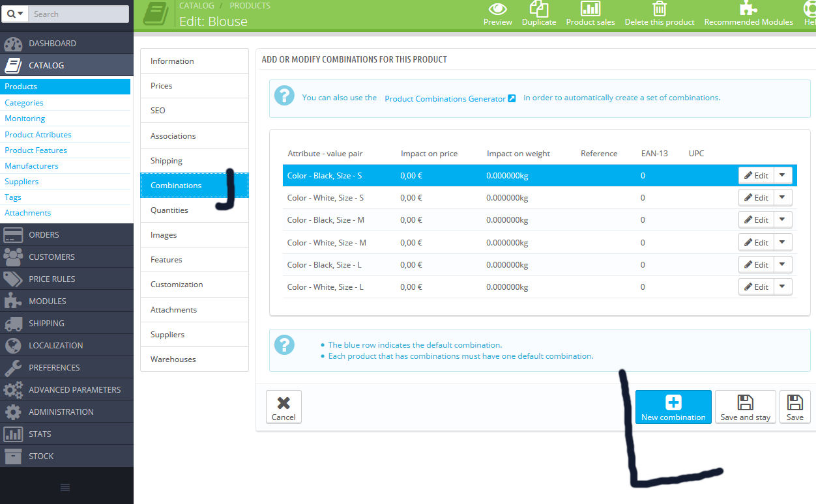
Task: Open Product Combinations Generator link
Action: click(450, 98)
